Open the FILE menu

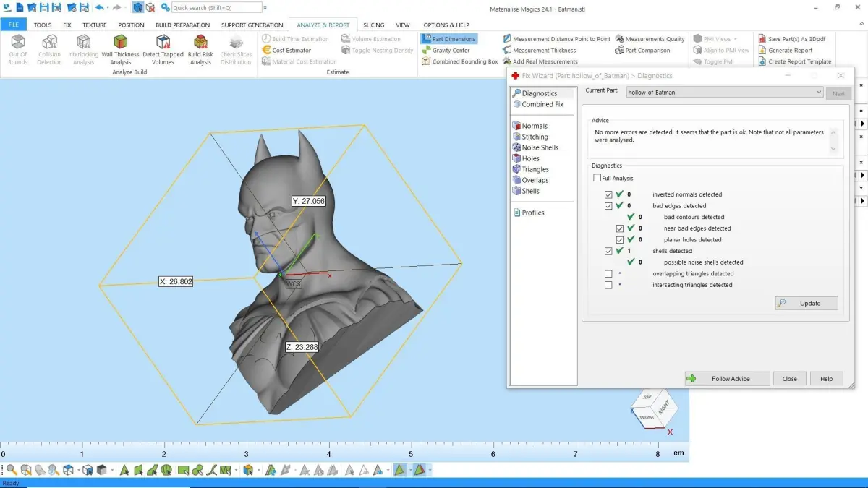[13, 25]
